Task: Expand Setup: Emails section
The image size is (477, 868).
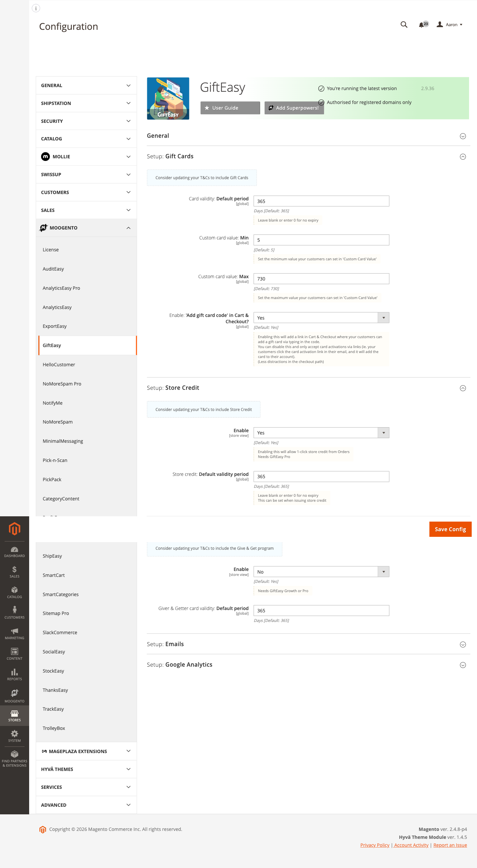Action: pos(308,644)
